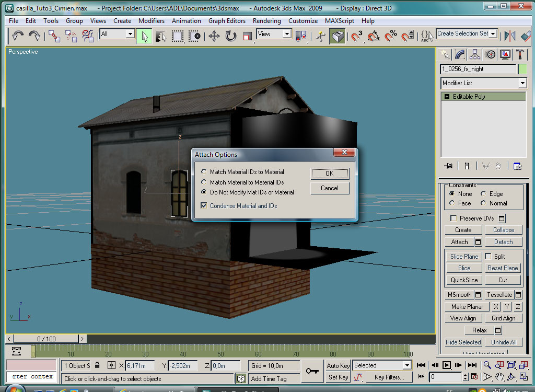Toggle the Angle Snap tool
Screen dimensions: 535x392
(374, 36)
